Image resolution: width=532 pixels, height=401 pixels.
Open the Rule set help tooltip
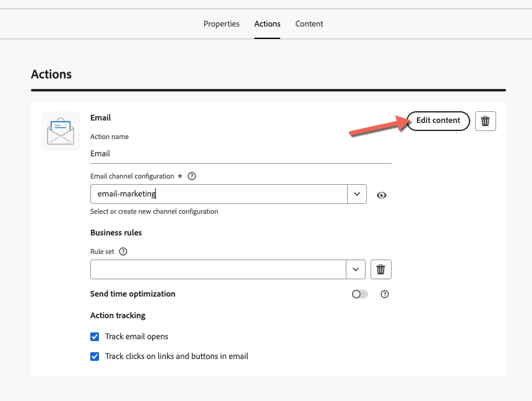pyautogui.click(x=123, y=251)
